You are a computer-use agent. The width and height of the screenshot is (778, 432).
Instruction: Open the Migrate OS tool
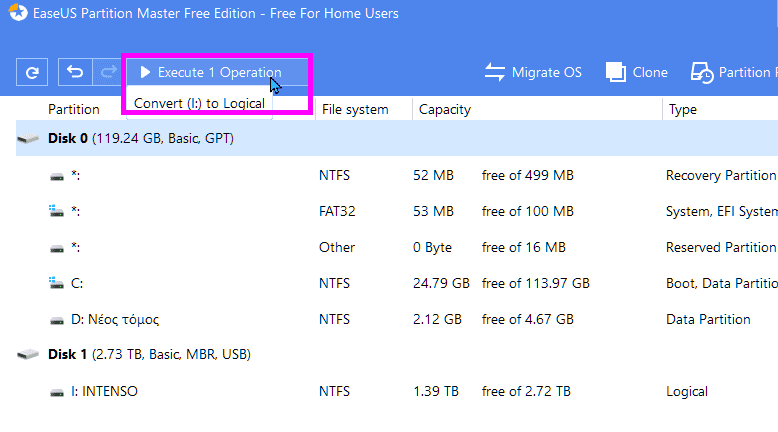click(533, 72)
